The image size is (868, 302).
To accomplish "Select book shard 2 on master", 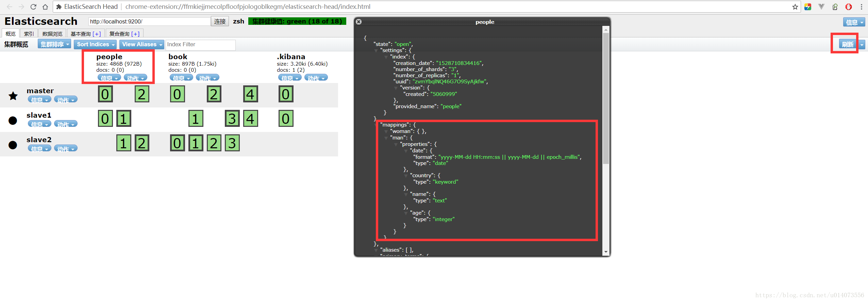I will point(214,94).
